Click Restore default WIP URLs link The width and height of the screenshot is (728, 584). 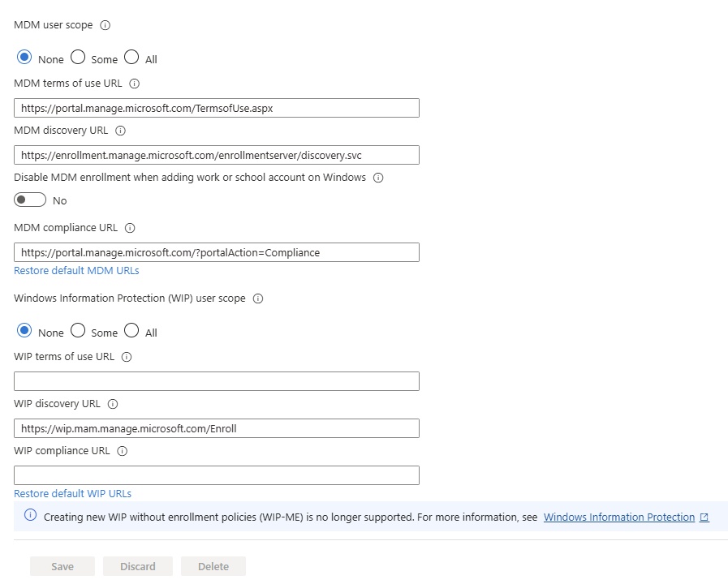[x=72, y=494]
